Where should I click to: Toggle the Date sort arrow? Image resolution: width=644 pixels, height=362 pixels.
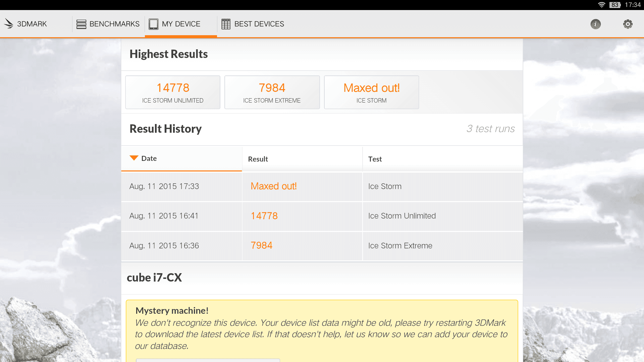coord(134,158)
